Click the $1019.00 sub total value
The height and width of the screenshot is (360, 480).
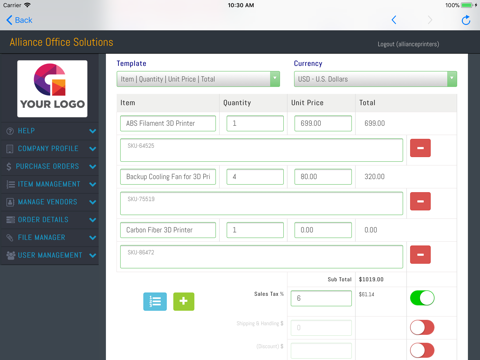(x=371, y=279)
